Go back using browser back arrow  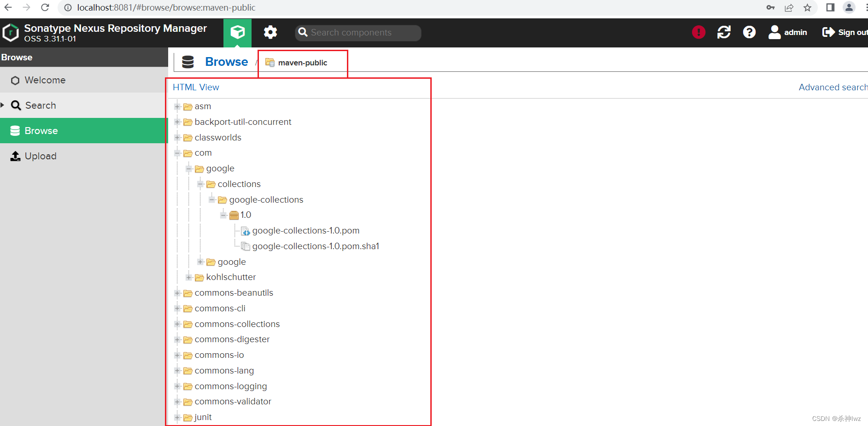click(8, 7)
